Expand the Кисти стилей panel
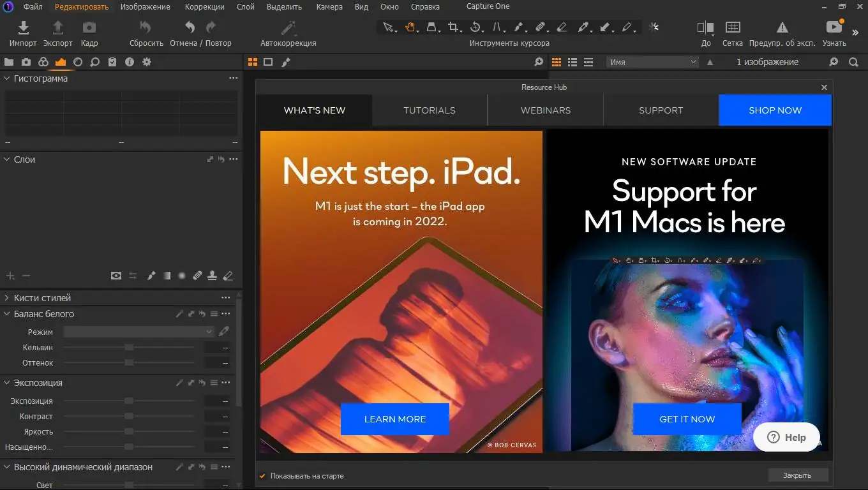Image resolution: width=868 pixels, height=490 pixels. (7, 298)
